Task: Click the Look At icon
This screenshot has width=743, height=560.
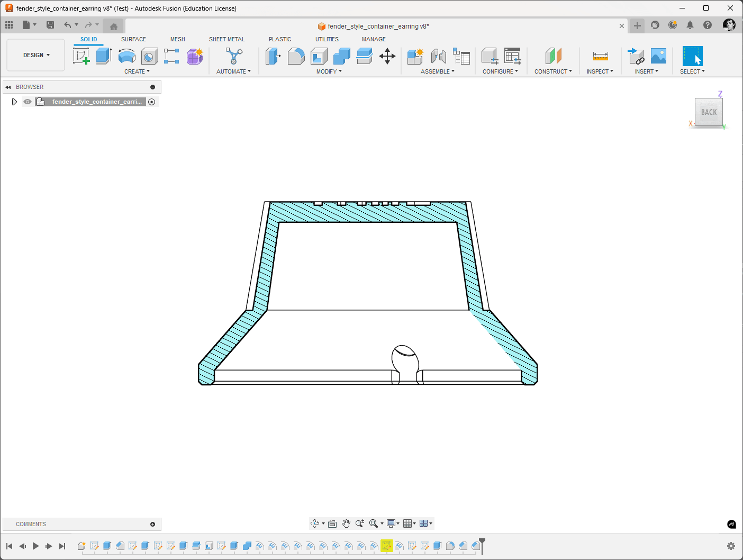Action: [332, 523]
